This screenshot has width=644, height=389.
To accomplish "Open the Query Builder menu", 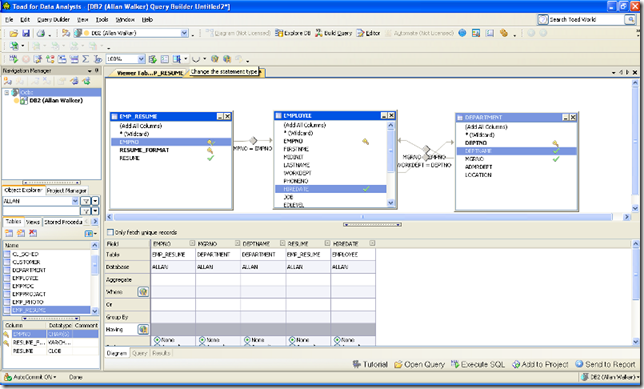I will click(x=53, y=19).
